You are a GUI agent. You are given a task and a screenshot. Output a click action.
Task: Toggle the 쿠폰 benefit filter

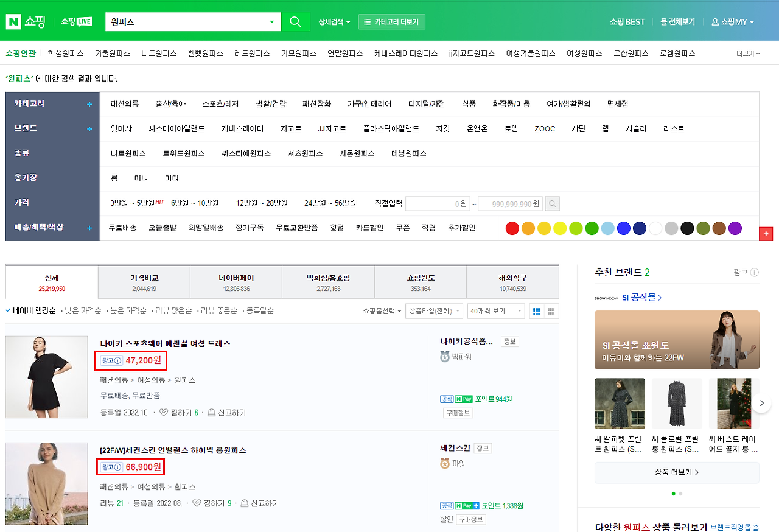402,227
